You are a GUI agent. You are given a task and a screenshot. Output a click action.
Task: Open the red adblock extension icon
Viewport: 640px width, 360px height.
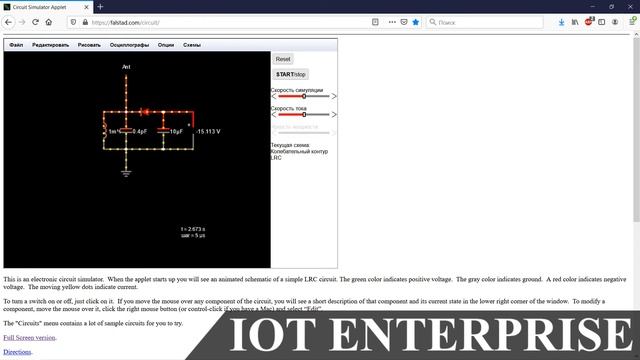click(x=589, y=22)
